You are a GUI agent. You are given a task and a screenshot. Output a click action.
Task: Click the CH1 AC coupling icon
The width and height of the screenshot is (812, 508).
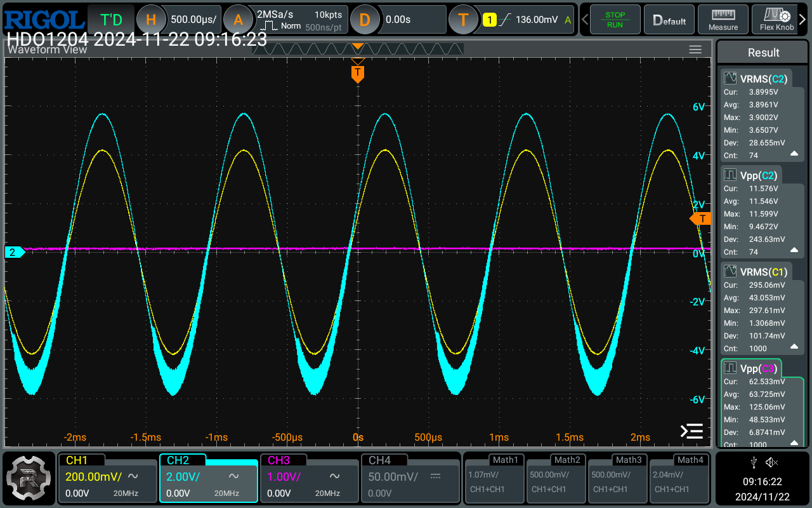tap(133, 476)
